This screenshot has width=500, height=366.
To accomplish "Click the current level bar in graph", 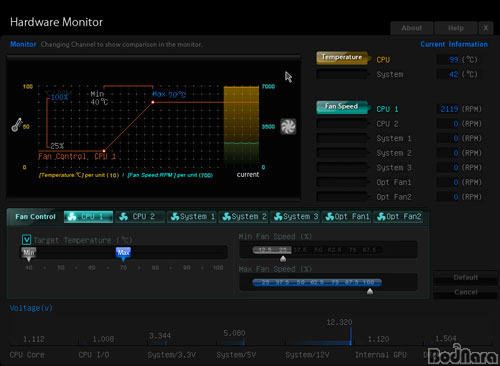I will point(241,127).
